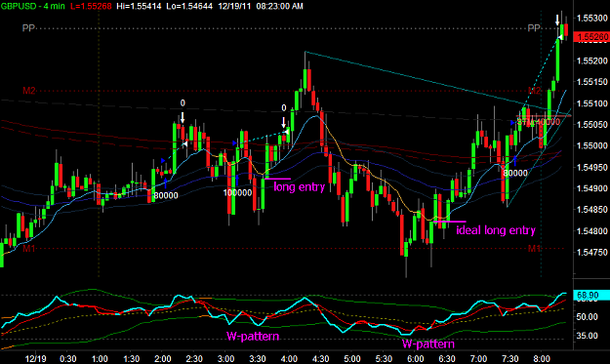Click the 100000 trade size label
610x364 pixels.
click(x=238, y=193)
